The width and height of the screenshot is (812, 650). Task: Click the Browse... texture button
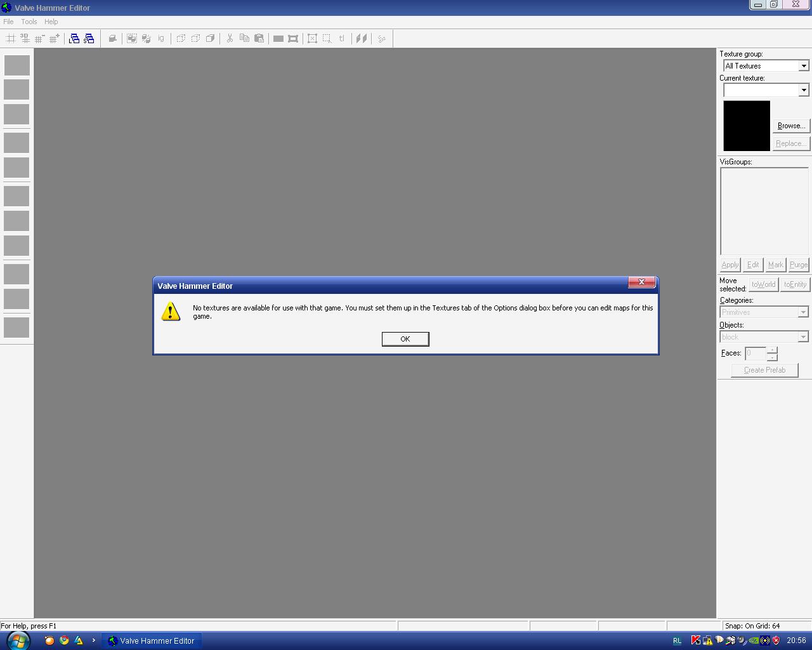(791, 126)
